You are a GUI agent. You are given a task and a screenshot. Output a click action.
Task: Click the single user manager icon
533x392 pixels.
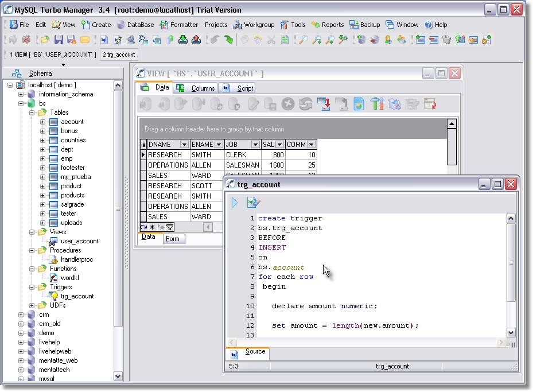click(388, 40)
